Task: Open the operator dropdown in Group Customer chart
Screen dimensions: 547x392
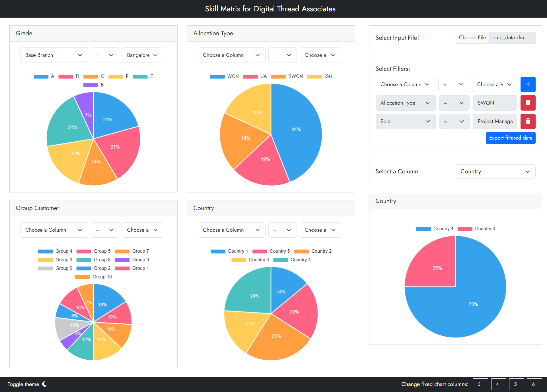Action: pyautogui.click(x=105, y=230)
